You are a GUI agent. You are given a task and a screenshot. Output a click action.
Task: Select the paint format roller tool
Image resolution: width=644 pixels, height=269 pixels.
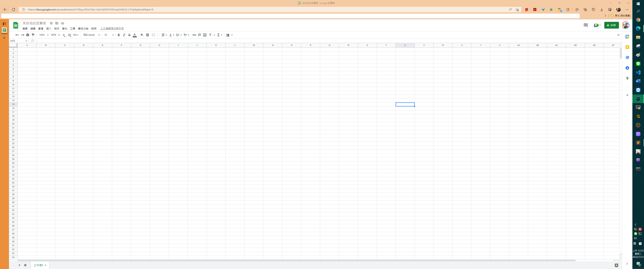pos(33,35)
